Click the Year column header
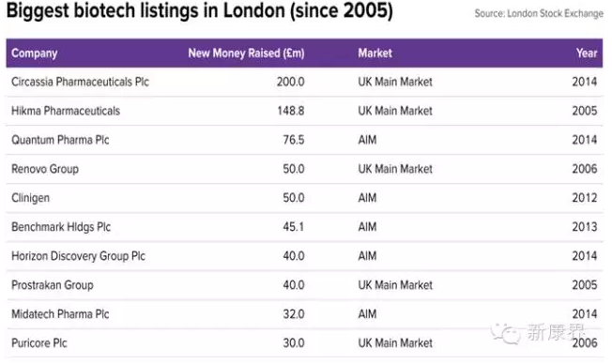This screenshot has width=612, height=364. tap(587, 53)
